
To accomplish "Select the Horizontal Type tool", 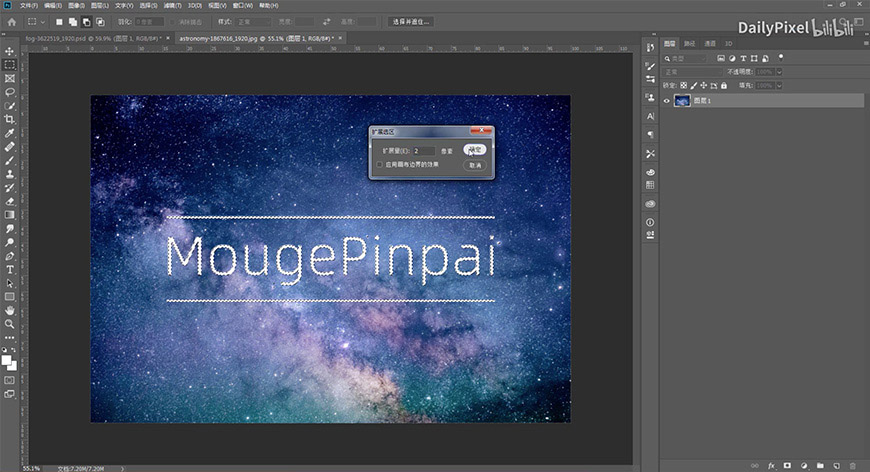I will pos(9,270).
